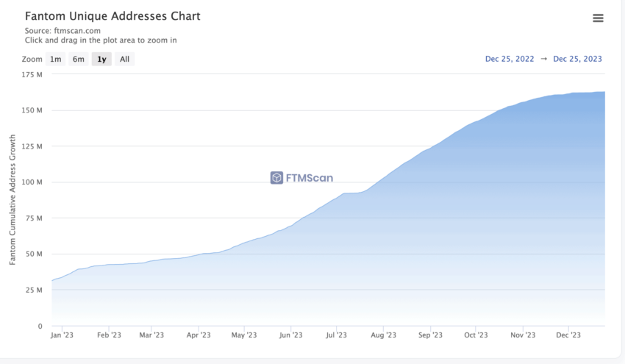Select the 1m zoom range
Viewport: 625px width, 364px height.
(55, 59)
